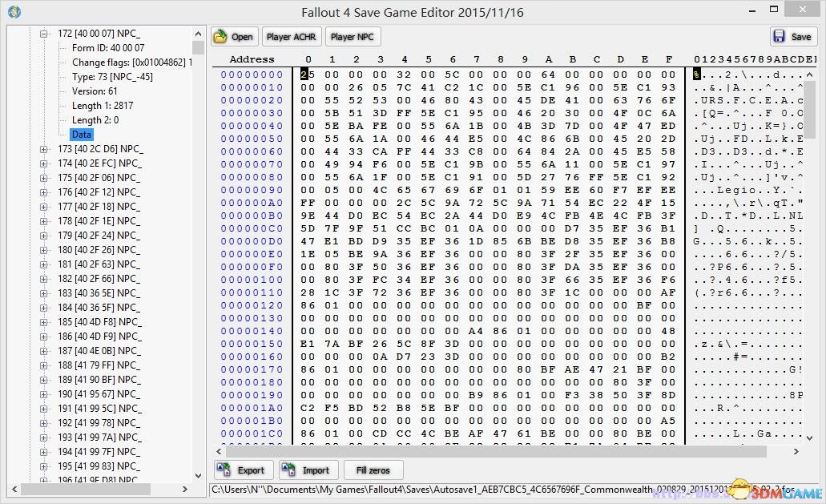
Task: Maximize the Save Game Editor window
Action: [774, 9]
